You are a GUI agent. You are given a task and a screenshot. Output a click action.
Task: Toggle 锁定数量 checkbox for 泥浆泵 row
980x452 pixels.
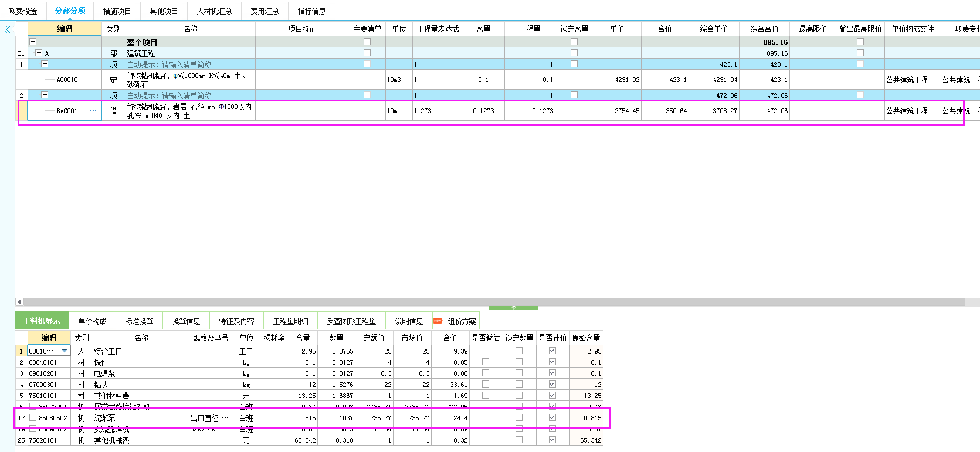point(519,417)
